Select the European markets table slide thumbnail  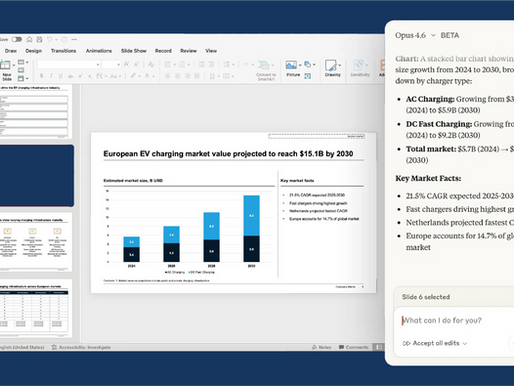click(35, 308)
